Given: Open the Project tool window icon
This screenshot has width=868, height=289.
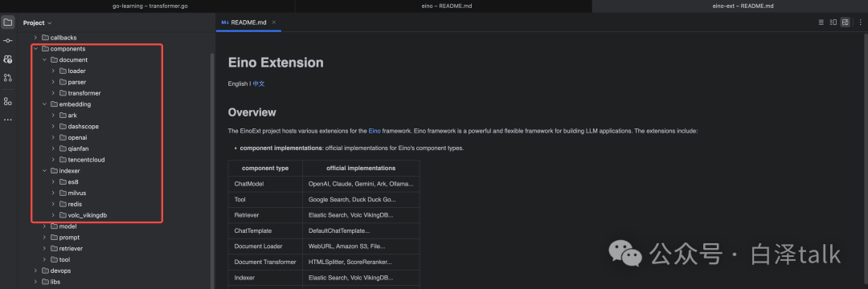Looking at the screenshot, I should (8, 22).
